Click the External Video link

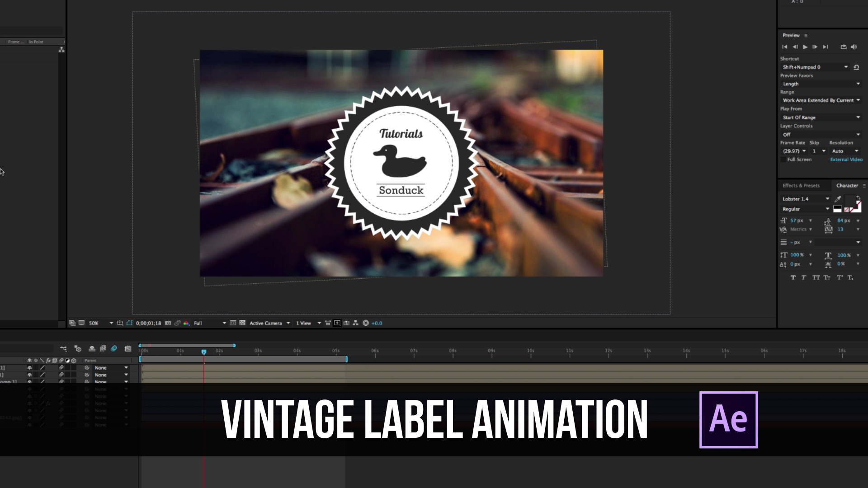click(847, 160)
